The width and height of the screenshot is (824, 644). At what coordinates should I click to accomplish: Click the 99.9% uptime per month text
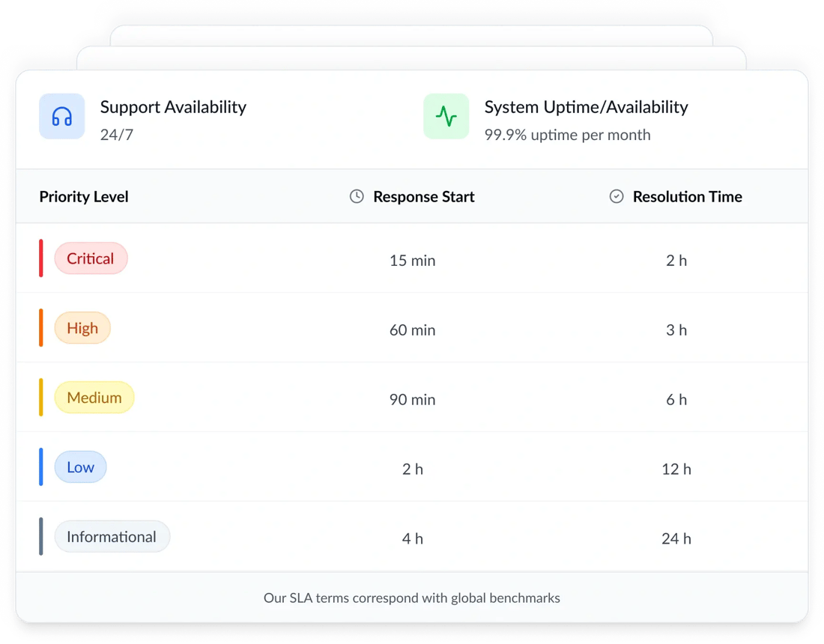click(567, 135)
